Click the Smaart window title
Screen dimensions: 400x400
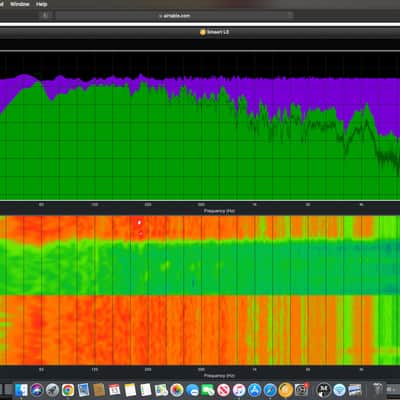tap(214, 32)
